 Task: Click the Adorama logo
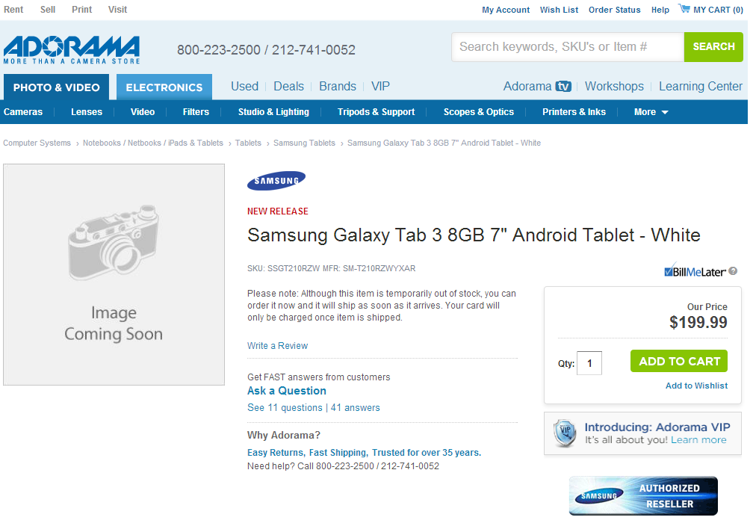[x=71, y=49]
